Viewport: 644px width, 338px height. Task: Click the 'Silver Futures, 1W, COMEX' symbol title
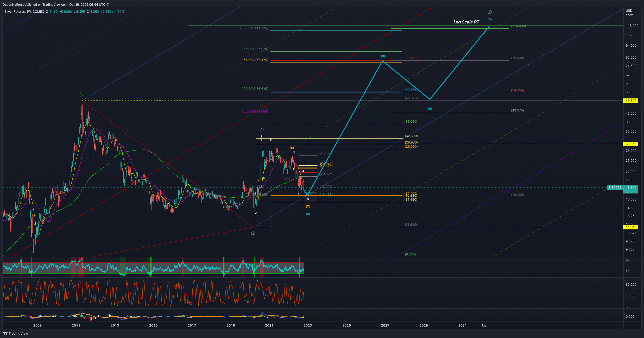(x=24, y=12)
